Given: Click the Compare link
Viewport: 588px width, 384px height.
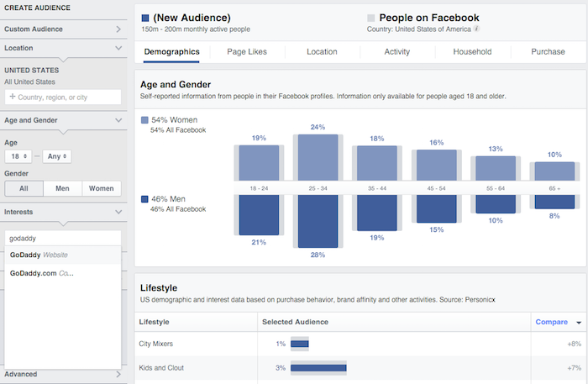Looking at the screenshot, I should (x=551, y=322).
